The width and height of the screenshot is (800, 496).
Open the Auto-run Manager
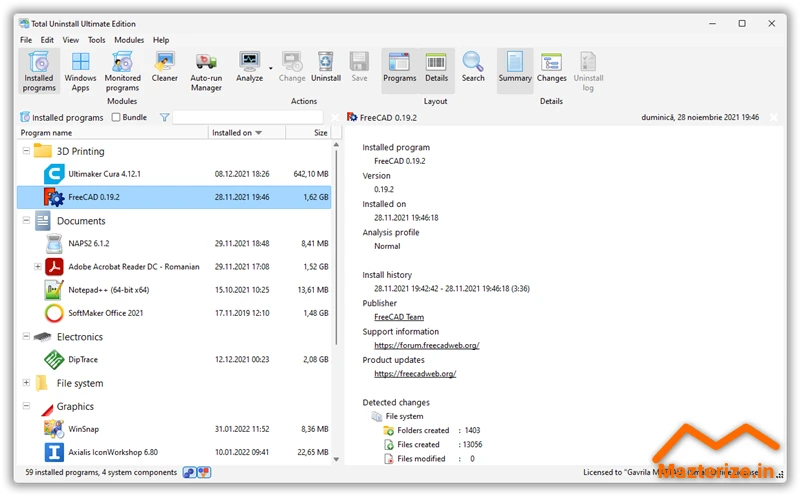[x=206, y=71]
